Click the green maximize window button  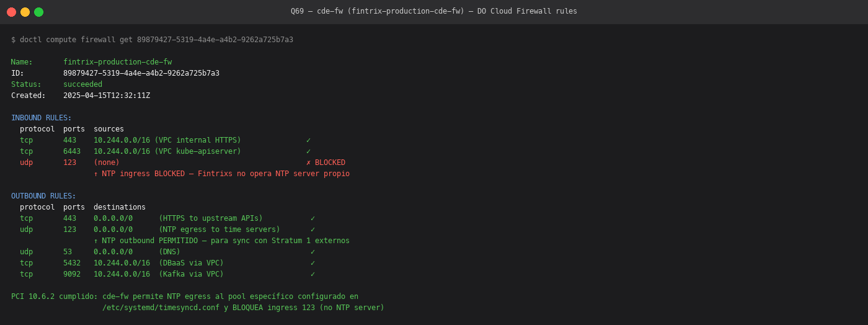(38, 12)
